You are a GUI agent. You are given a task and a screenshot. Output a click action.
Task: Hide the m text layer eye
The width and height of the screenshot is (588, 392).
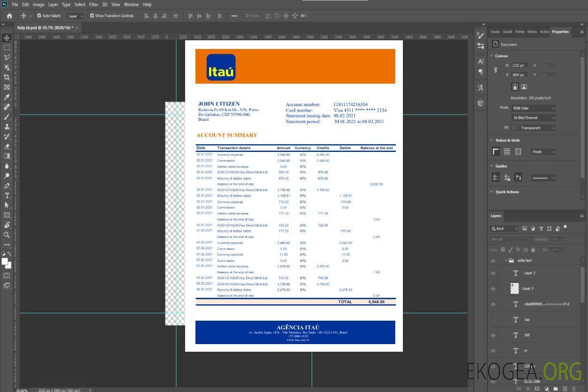tap(493, 351)
